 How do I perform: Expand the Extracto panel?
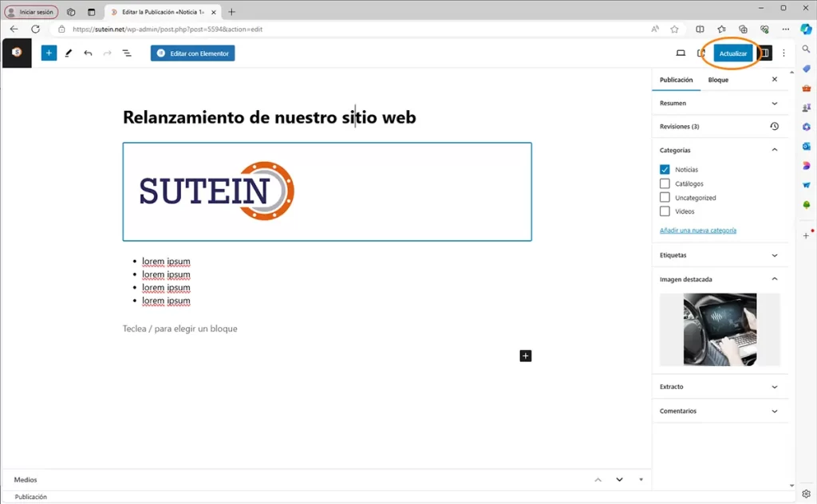tap(720, 387)
